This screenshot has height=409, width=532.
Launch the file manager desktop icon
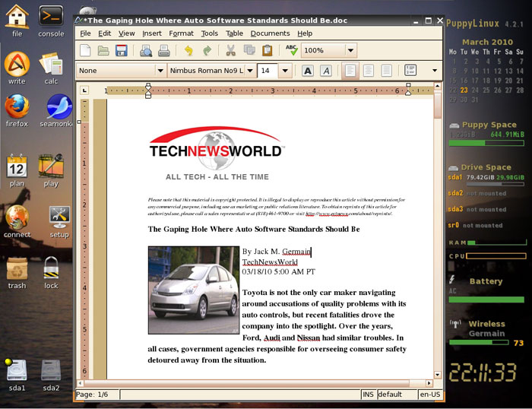coord(17,21)
